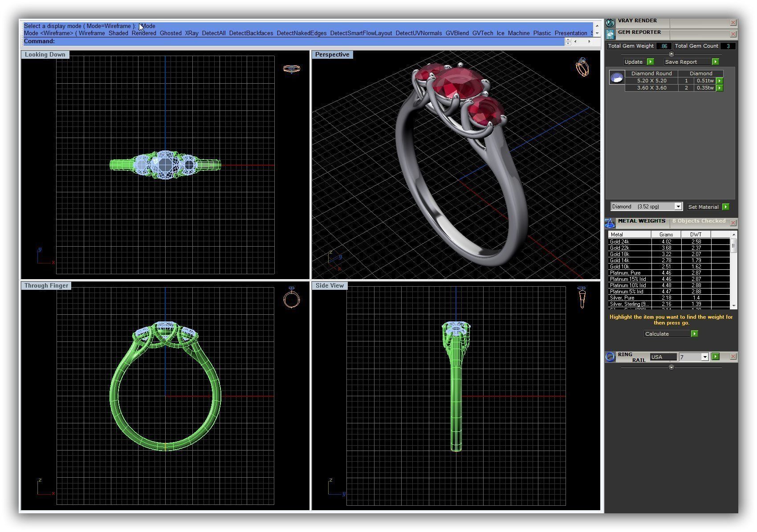757x532 pixels.
Task: Select the Silver, Pure row
Action: (x=669, y=298)
